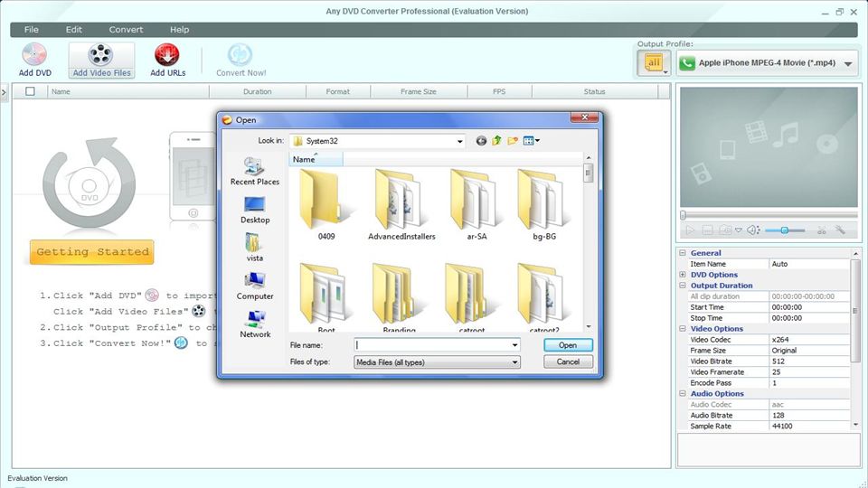Click the Add Video Files film reel icon

pos(100,55)
